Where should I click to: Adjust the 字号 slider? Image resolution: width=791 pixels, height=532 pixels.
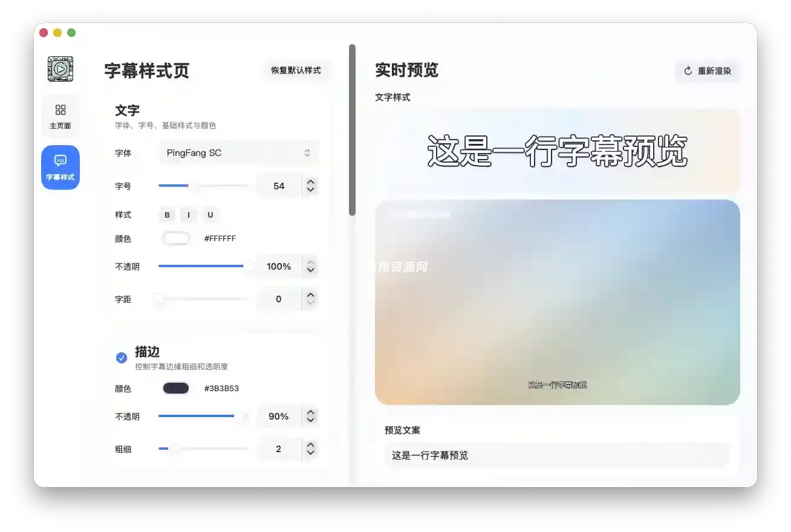tap(203, 186)
